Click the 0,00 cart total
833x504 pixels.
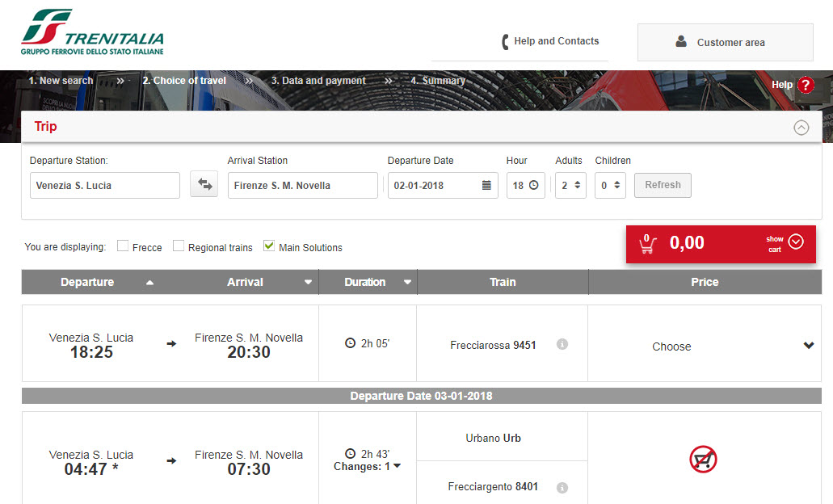687,242
